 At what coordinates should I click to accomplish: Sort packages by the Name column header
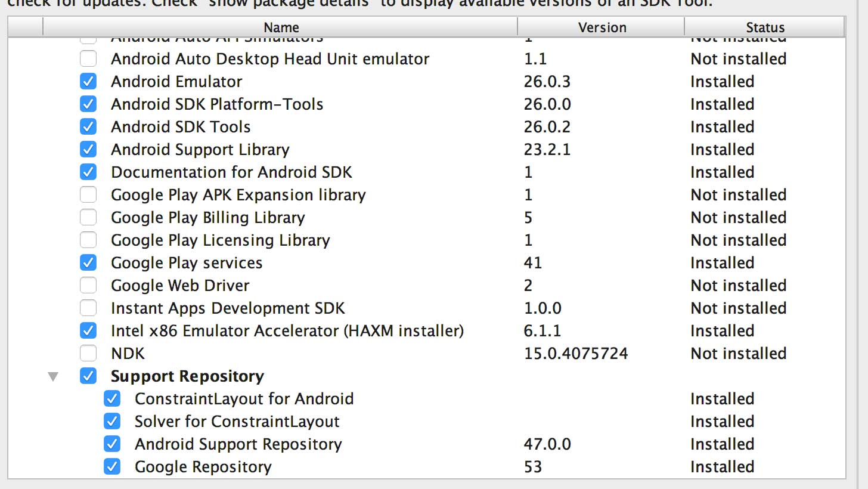click(x=280, y=27)
